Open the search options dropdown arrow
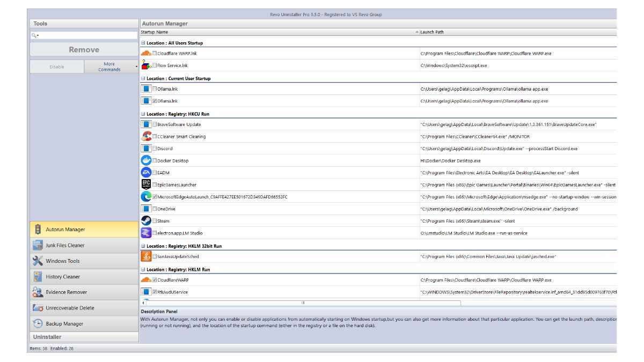The image size is (644, 362). 38,36
